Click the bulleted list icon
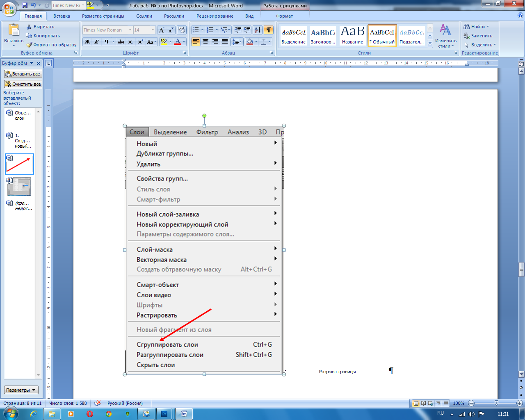 pos(196,30)
